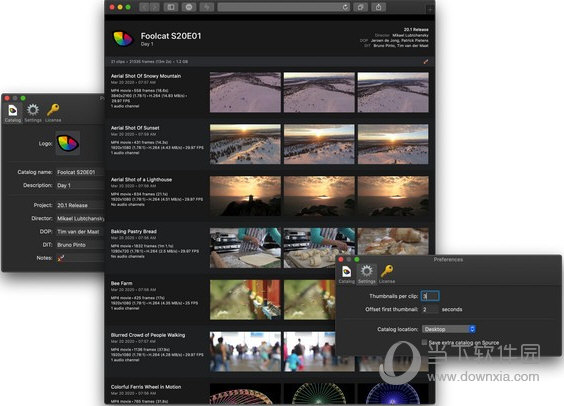The image size is (564, 406).
Task: Open the Catalog tab in the right Preferences window
Action: [346, 274]
